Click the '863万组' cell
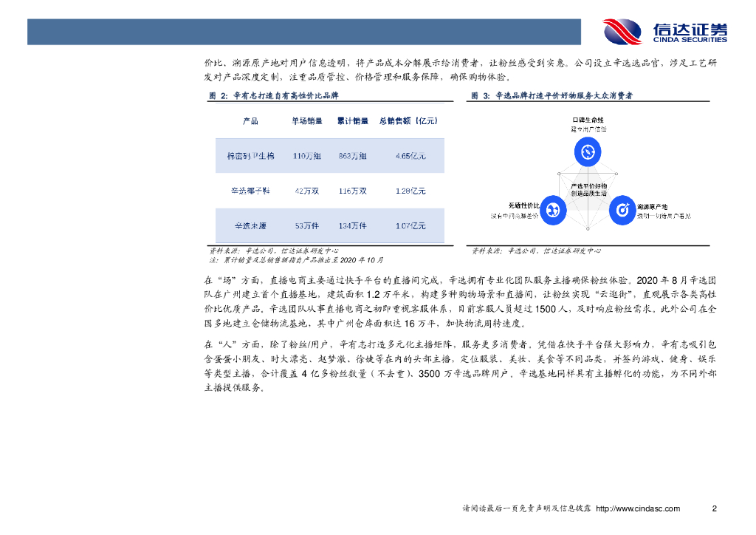Viewport: 756px width, 535px height. tap(352, 156)
